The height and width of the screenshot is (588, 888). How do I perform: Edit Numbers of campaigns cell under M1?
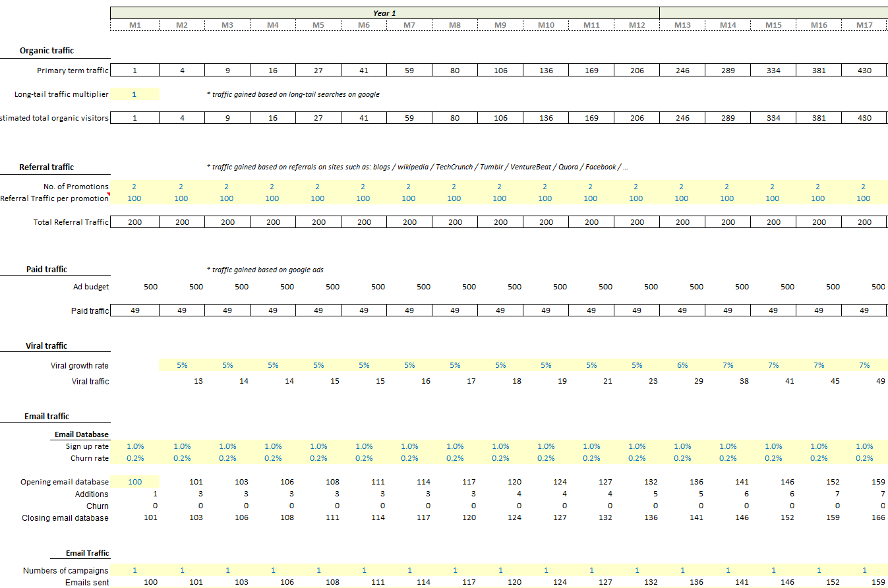coord(135,570)
